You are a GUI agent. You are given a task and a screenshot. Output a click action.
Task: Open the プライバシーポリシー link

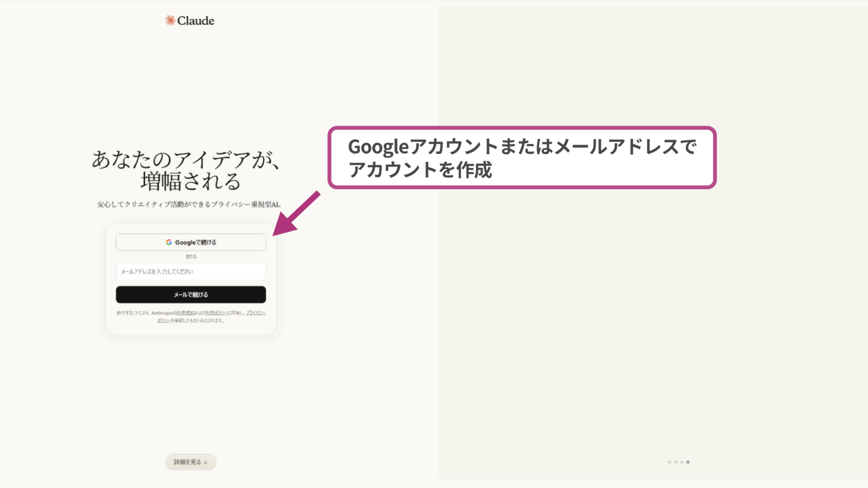click(x=255, y=313)
